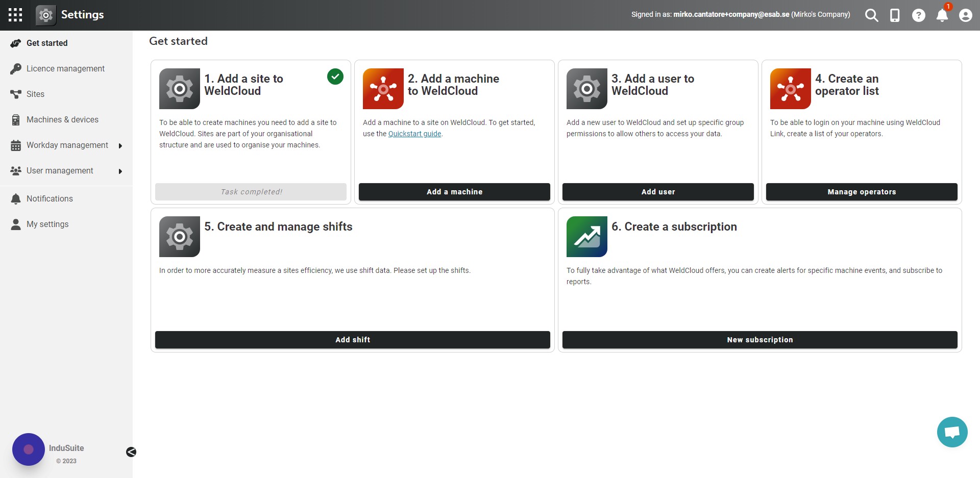Image resolution: width=980 pixels, height=478 pixels.
Task: Open the user account profile icon
Action: click(965, 15)
